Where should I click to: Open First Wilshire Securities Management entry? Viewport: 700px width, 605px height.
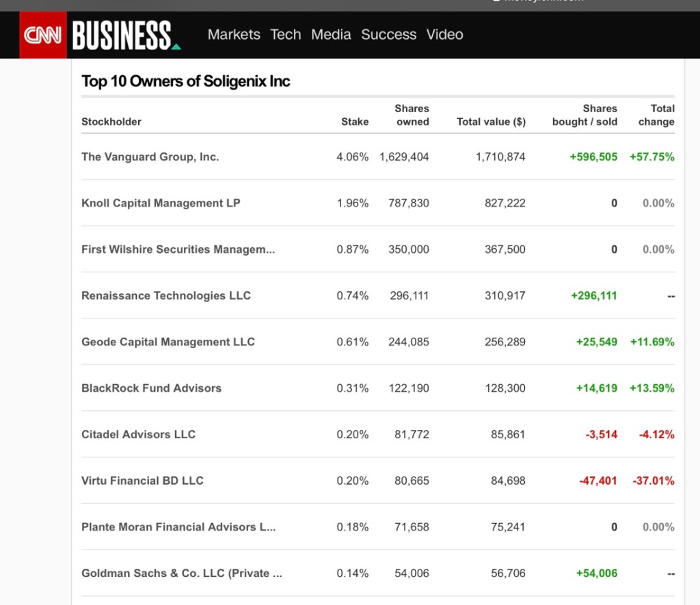pos(178,250)
